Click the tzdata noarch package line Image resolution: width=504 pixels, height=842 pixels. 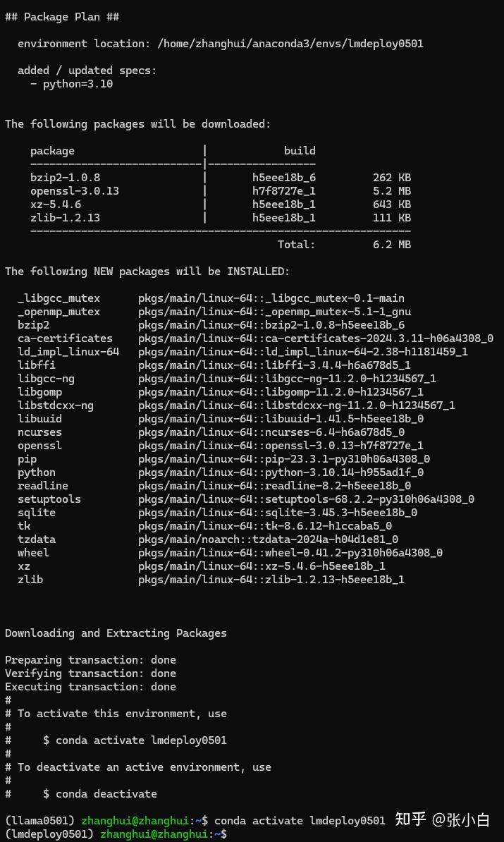[x=268, y=539]
